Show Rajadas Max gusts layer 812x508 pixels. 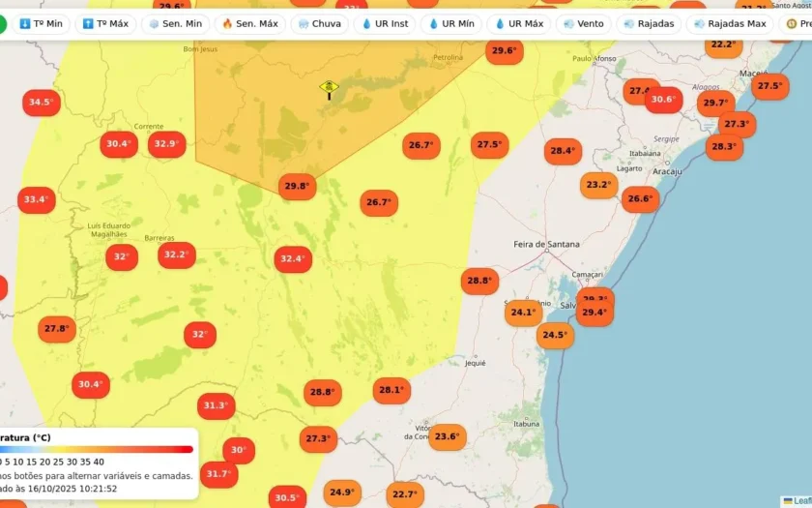tap(730, 24)
